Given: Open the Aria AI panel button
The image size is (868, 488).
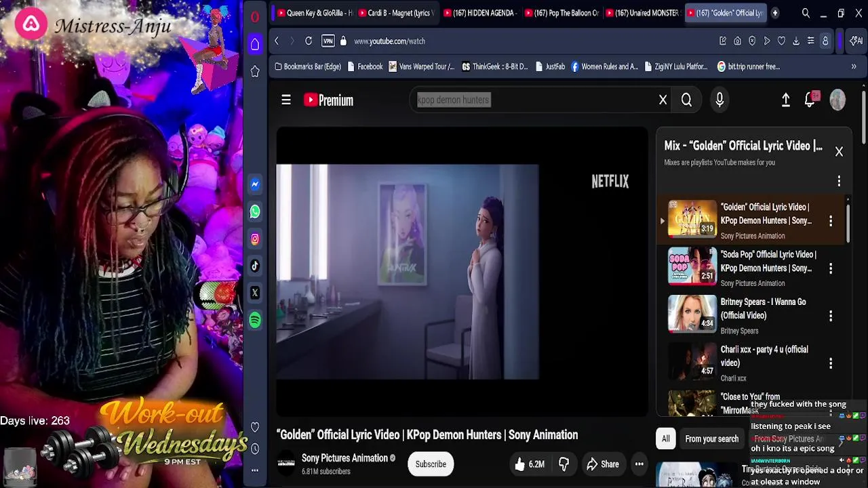Looking at the screenshot, I should coord(856,41).
